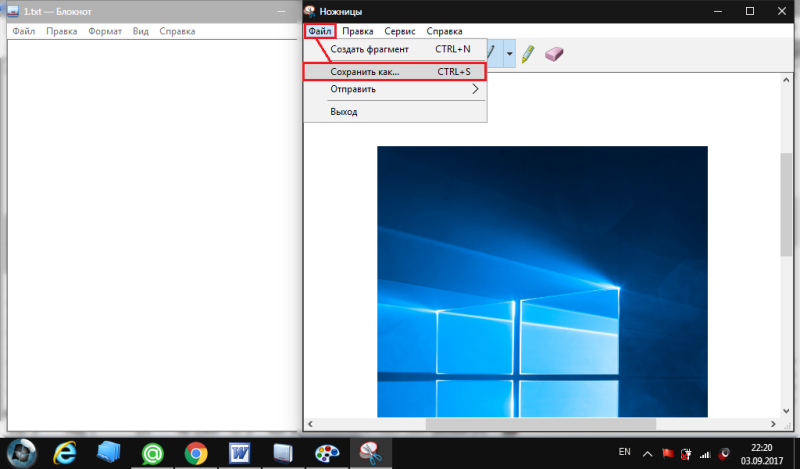The width and height of the screenshot is (800, 469).
Task: Open the Windows Start button
Action: click(x=21, y=453)
